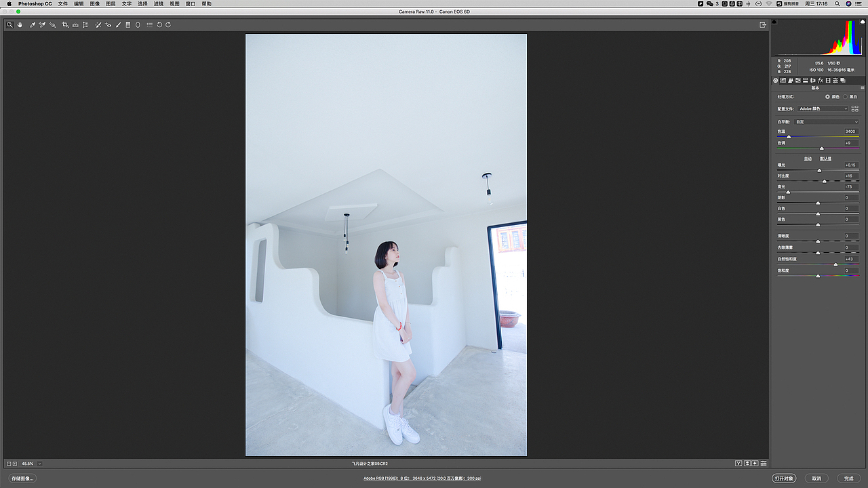Browse profiles with the grid icon

854,108
